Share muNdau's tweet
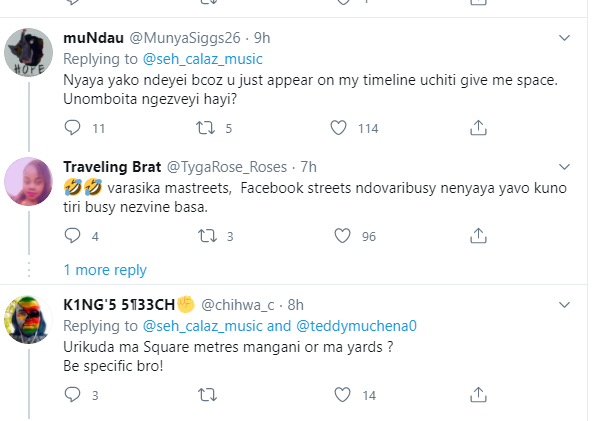614x421 pixels. (x=478, y=127)
